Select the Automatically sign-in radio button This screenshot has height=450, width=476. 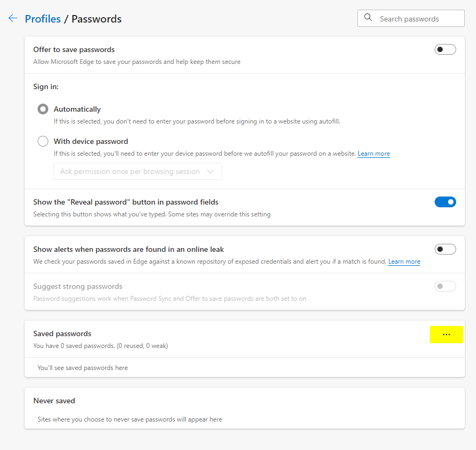tap(43, 109)
